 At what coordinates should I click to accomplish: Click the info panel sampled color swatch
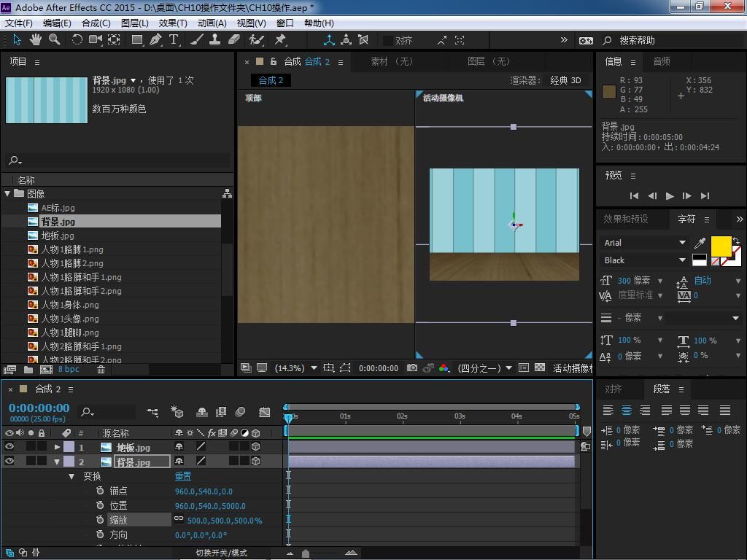609,92
